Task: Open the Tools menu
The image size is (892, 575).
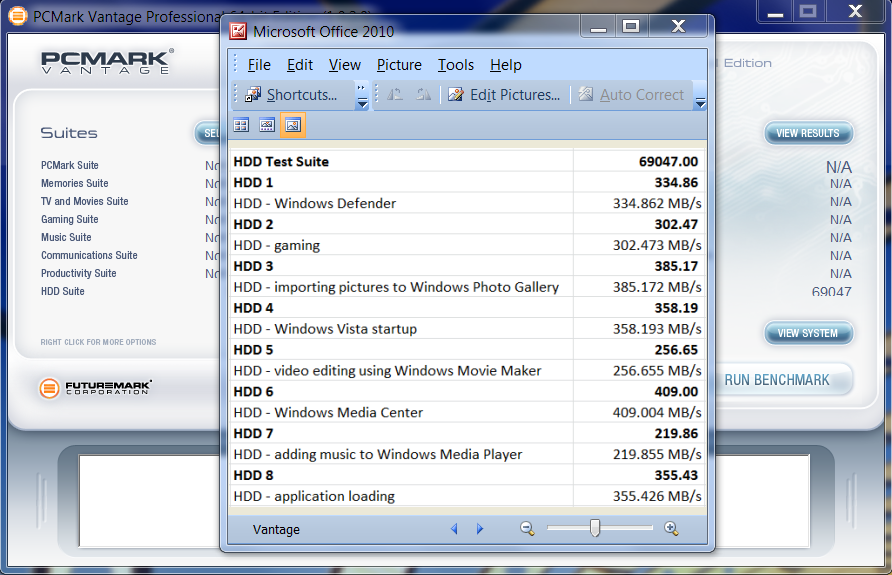Action: [456, 65]
